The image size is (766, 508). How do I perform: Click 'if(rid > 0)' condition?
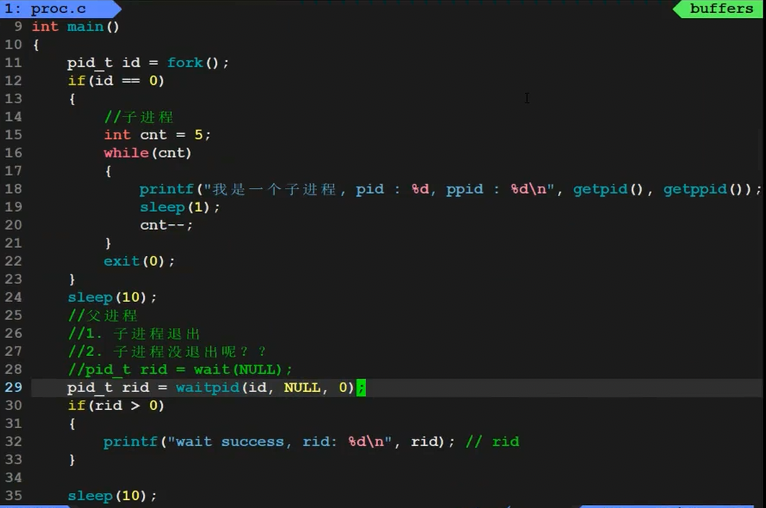116,406
